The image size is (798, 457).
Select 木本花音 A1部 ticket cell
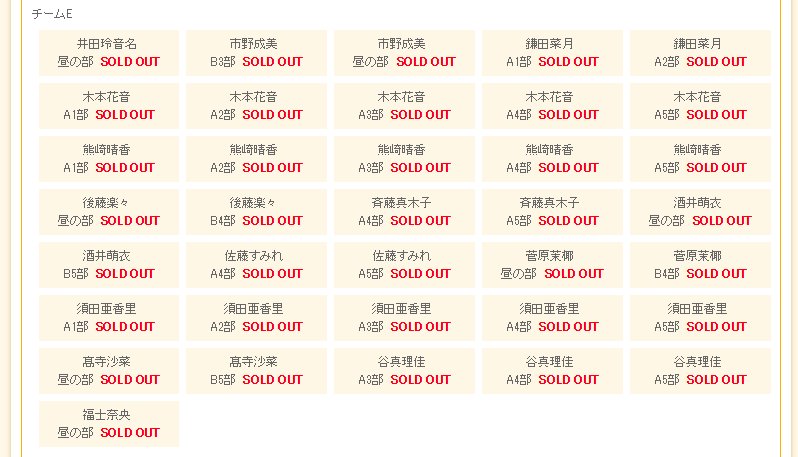(109, 106)
